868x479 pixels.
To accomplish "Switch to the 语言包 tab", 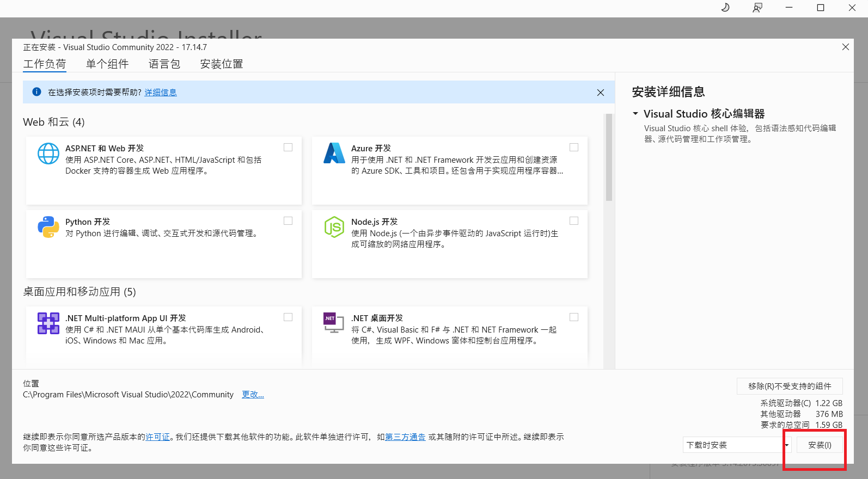I will pyautogui.click(x=164, y=64).
